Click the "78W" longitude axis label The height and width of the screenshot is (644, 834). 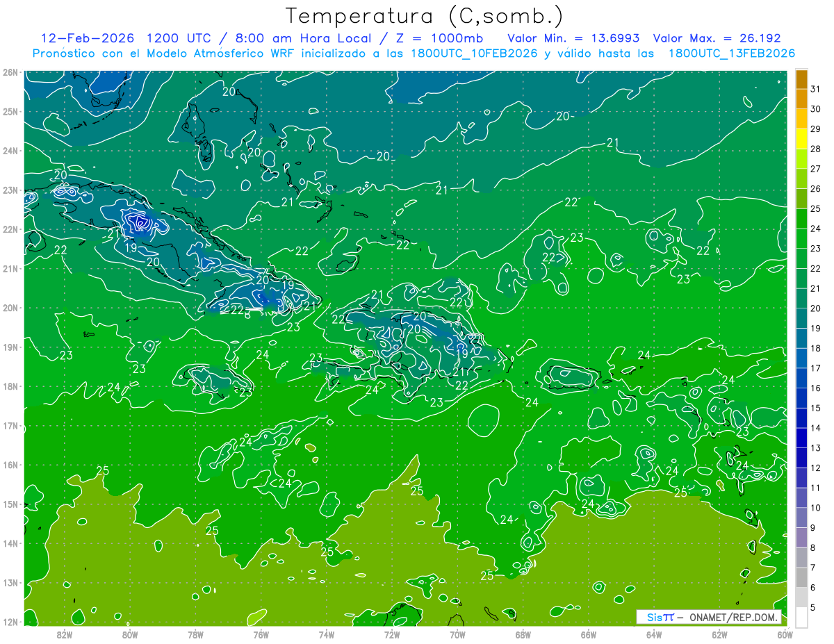click(x=195, y=634)
